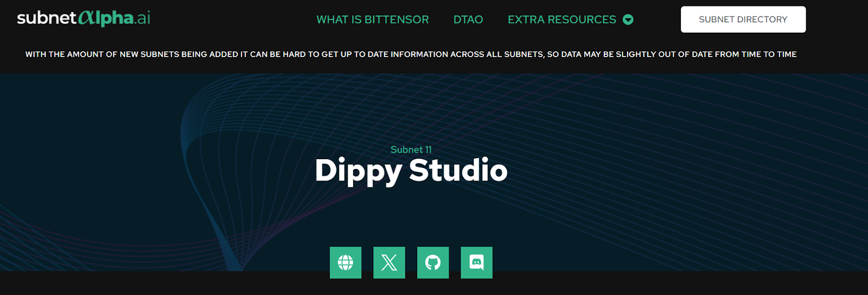Open the What Is Bittensor menu item
Screen dimensions: 868x295
coord(373,20)
